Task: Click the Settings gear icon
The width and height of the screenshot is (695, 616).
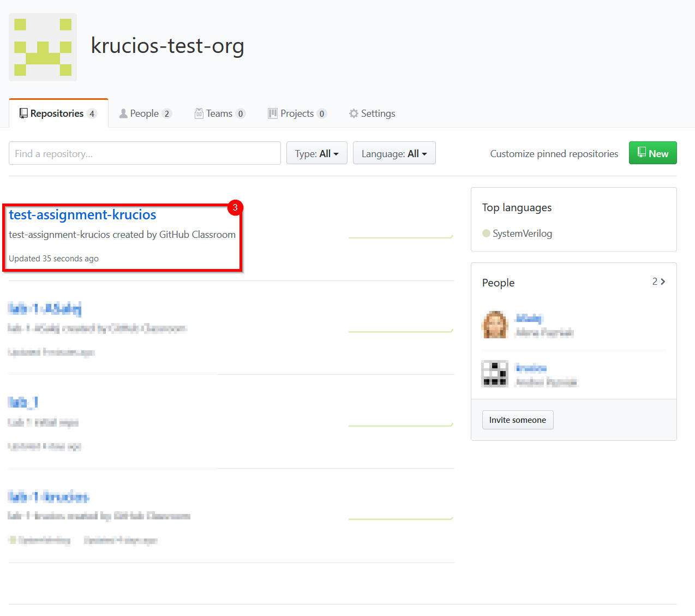Action: (354, 113)
